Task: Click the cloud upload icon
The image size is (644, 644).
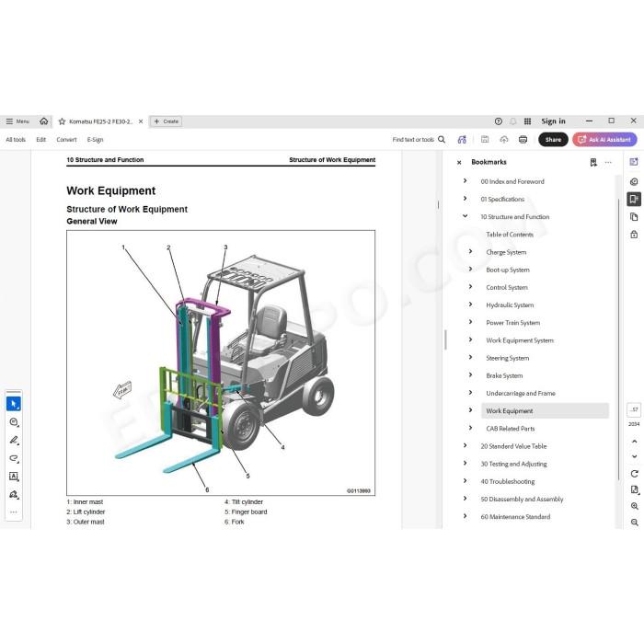Action: (x=504, y=140)
